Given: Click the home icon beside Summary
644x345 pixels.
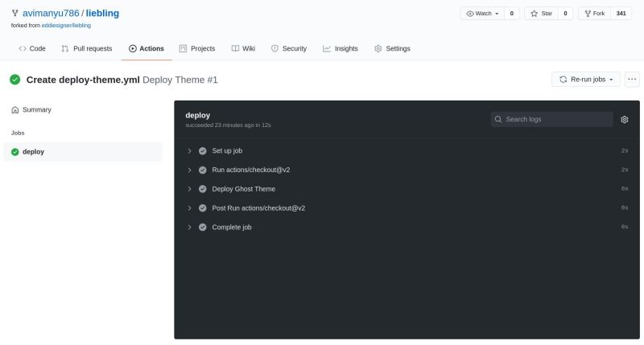Looking at the screenshot, I should coord(15,110).
